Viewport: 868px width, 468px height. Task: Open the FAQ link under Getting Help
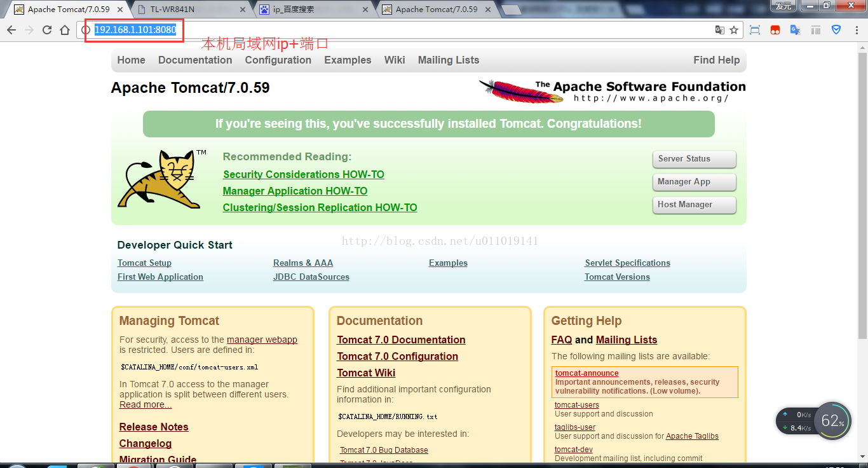point(562,340)
